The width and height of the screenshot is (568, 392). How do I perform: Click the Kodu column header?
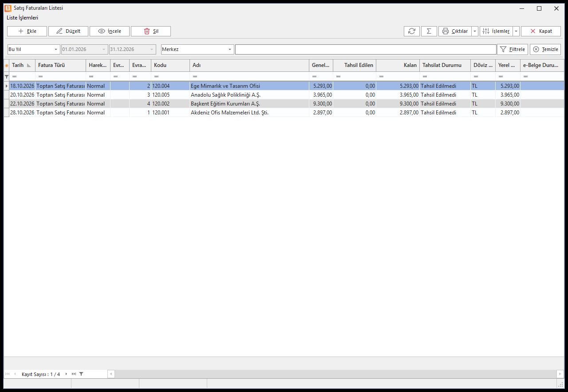pyautogui.click(x=170, y=65)
